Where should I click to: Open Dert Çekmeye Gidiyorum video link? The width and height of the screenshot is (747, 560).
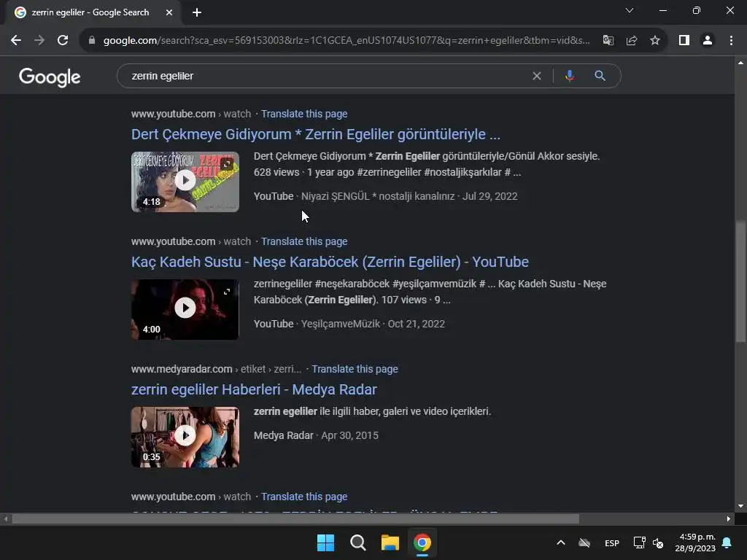click(x=316, y=134)
